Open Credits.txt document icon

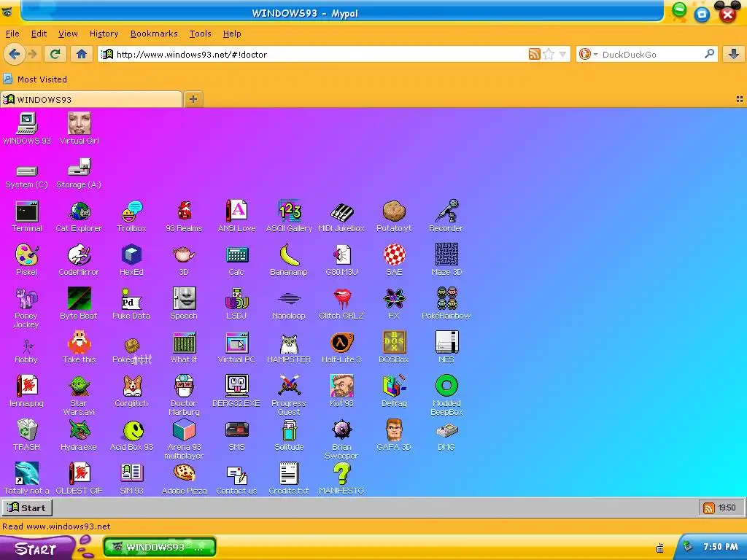click(289, 478)
